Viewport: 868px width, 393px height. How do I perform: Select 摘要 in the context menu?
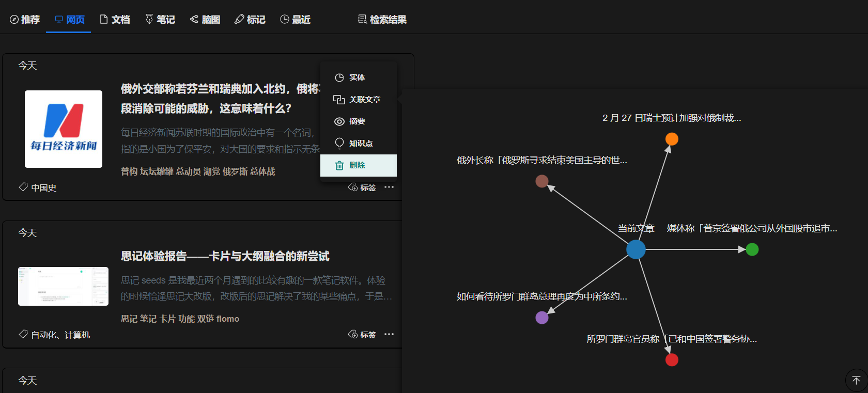coord(359,121)
